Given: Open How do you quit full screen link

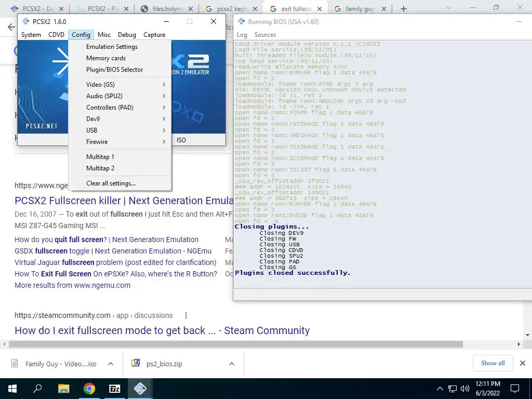Looking at the screenshot, I should point(107,240).
